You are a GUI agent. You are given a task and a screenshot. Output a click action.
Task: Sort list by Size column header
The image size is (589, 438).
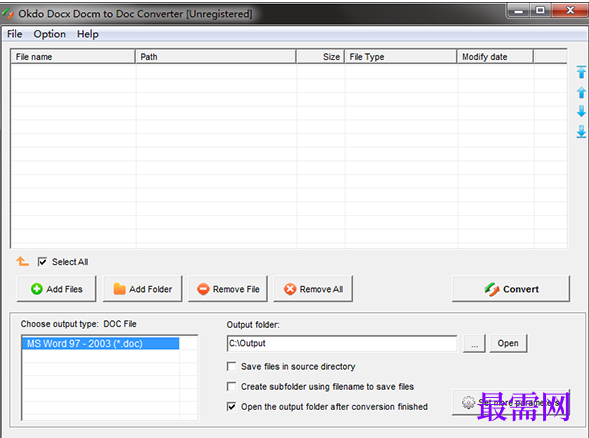[x=320, y=57]
